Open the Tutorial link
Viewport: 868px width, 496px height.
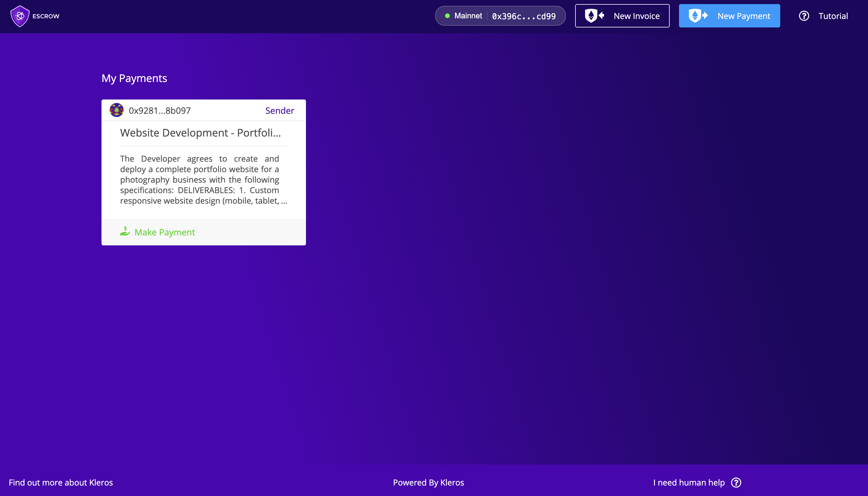(833, 16)
